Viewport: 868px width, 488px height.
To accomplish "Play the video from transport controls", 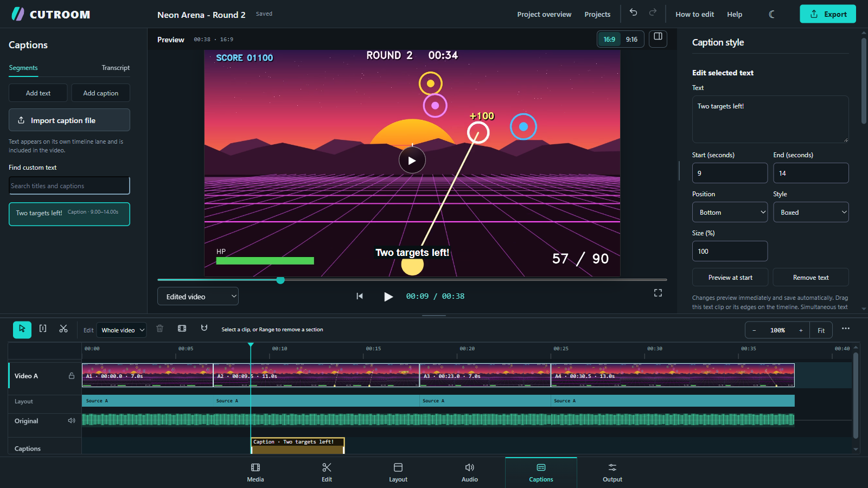I will coord(388,297).
